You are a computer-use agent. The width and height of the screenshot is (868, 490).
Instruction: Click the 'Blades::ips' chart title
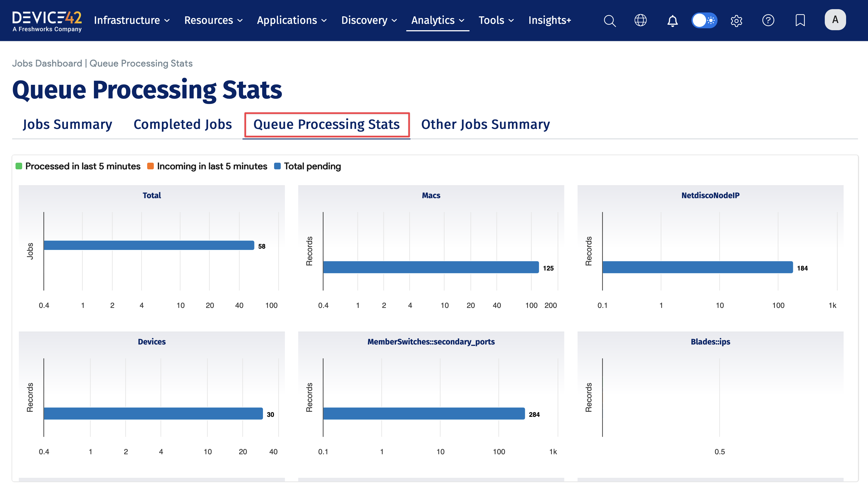coord(710,342)
